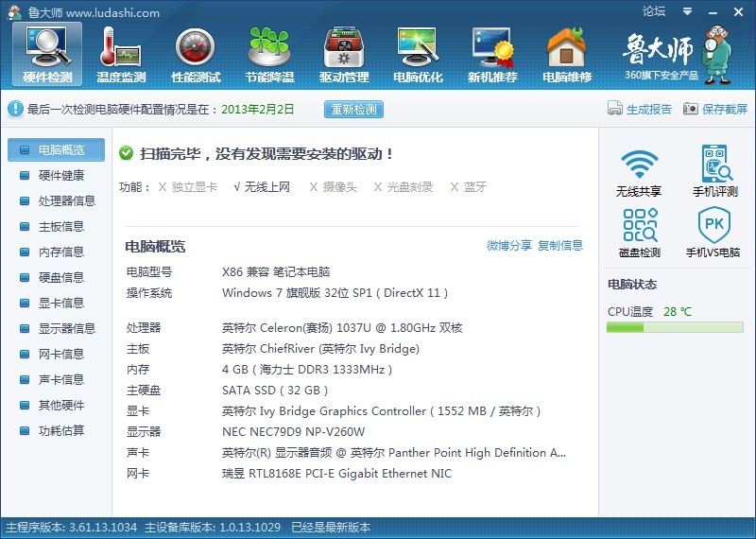Click the 保存截屏 link text
This screenshot has height=539, width=756.
(x=725, y=109)
